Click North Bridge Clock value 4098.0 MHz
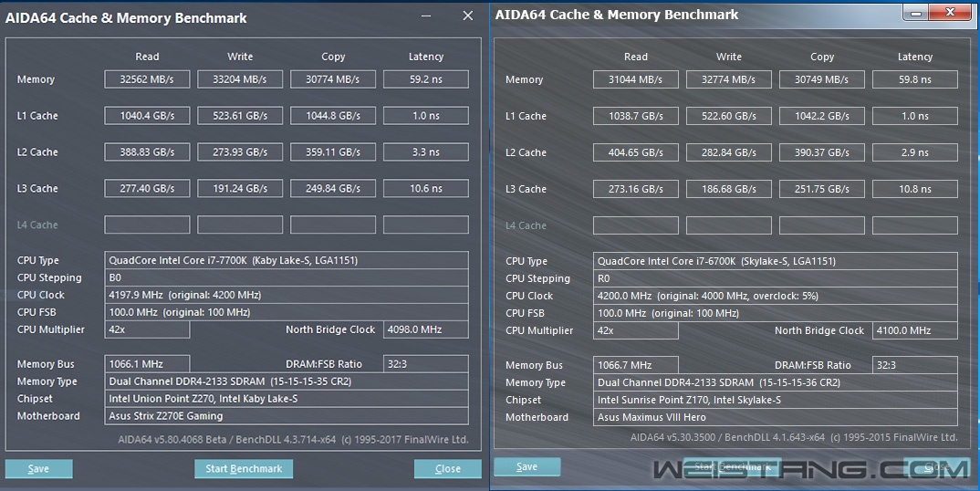The height and width of the screenshot is (491, 980). pyautogui.click(x=425, y=329)
